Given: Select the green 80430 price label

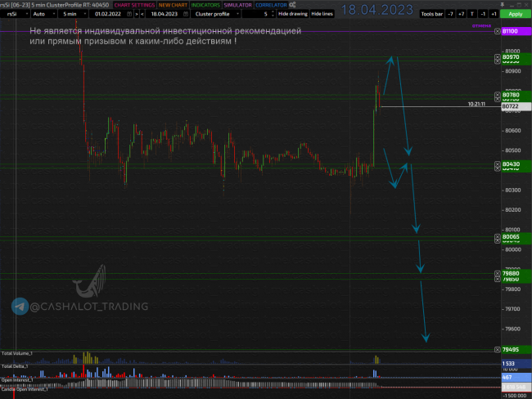Looking at the screenshot, I should [516, 164].
